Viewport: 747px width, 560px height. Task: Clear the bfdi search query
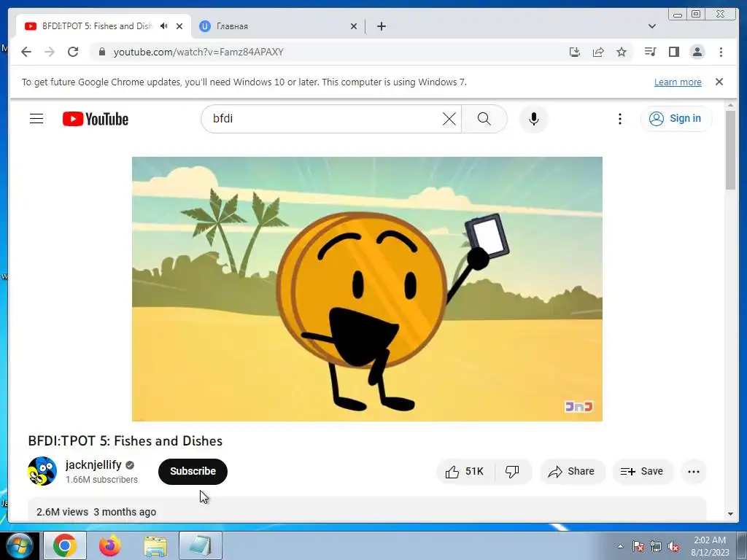click(x=449, y=119)
